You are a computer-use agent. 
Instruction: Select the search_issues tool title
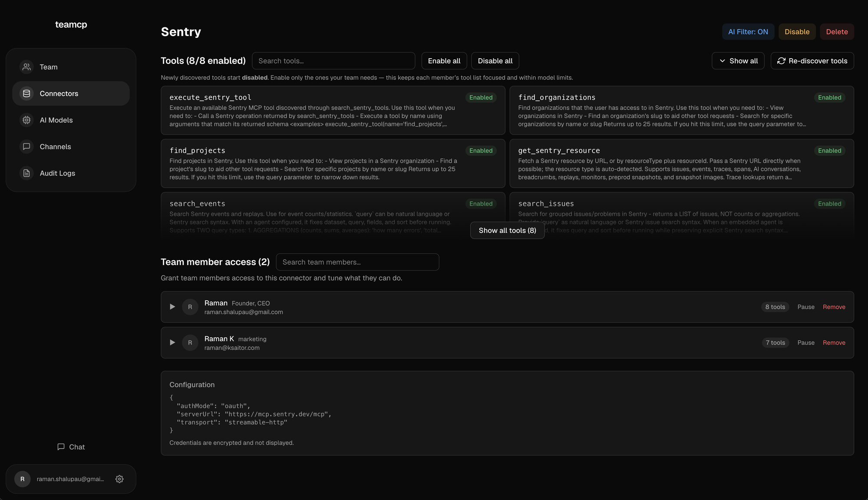coord(546,203)
